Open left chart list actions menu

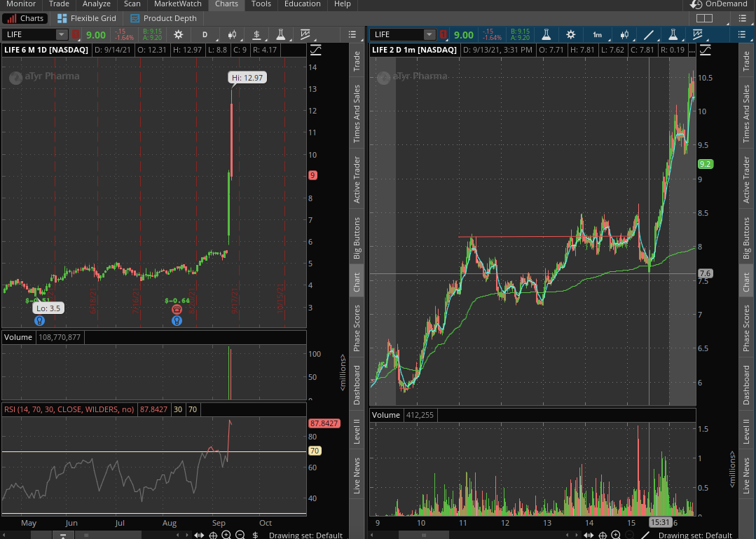(x=352, y=35)
